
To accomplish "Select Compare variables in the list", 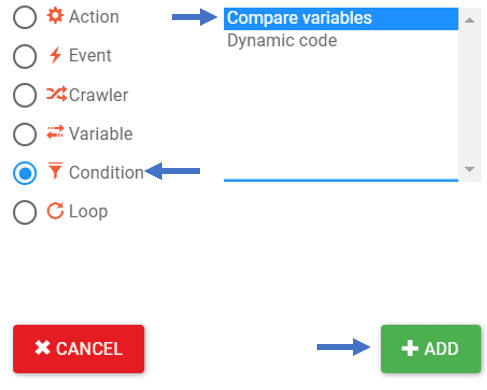I will 341,19.
